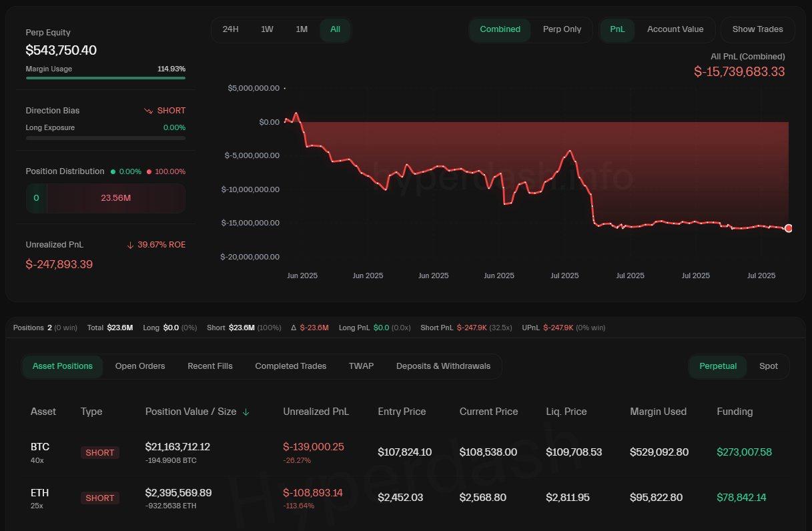Click BTC unrealized PnL $-139,000.25
The height and width of the screenshot is (531, 812).
click(314, 447)
